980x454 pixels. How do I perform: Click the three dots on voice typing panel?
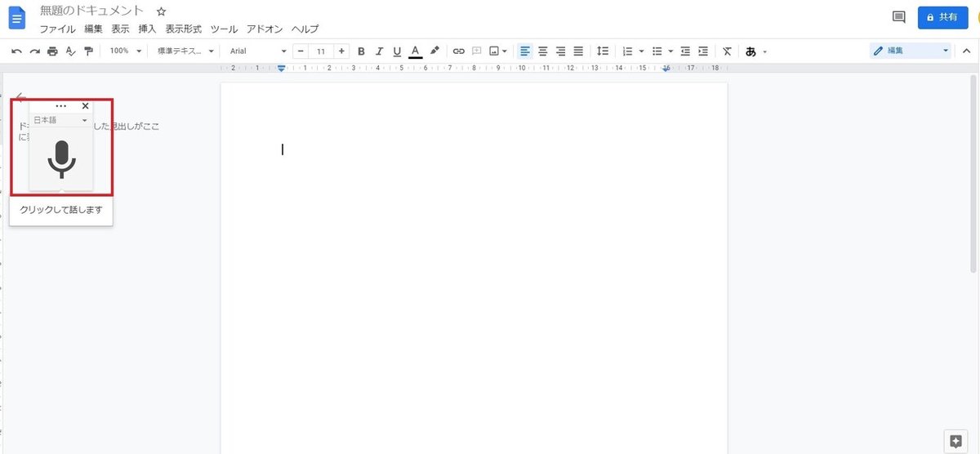(60, 106)
